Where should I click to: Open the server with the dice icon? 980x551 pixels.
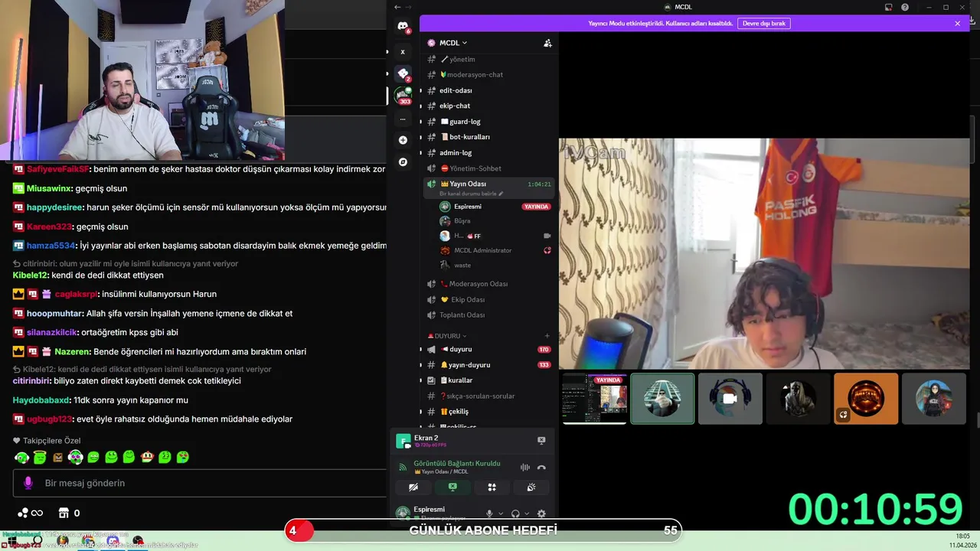pos(403,73)
